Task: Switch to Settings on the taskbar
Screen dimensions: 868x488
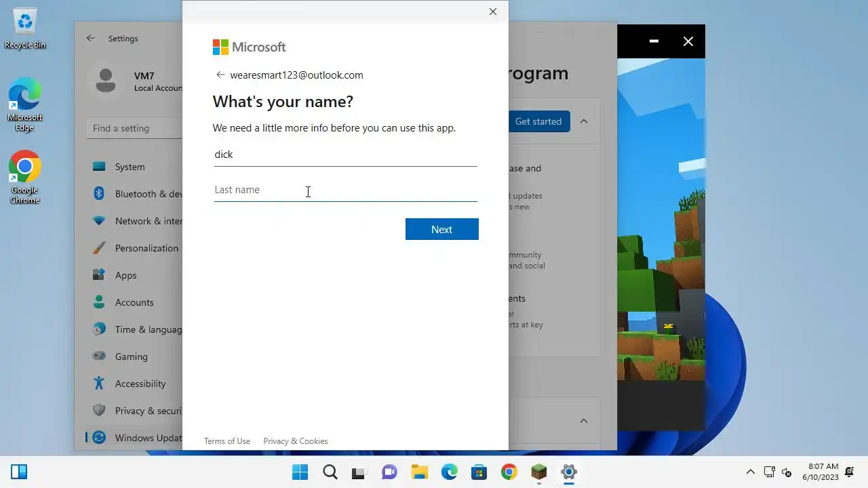Action: click(x=569, y=472)
